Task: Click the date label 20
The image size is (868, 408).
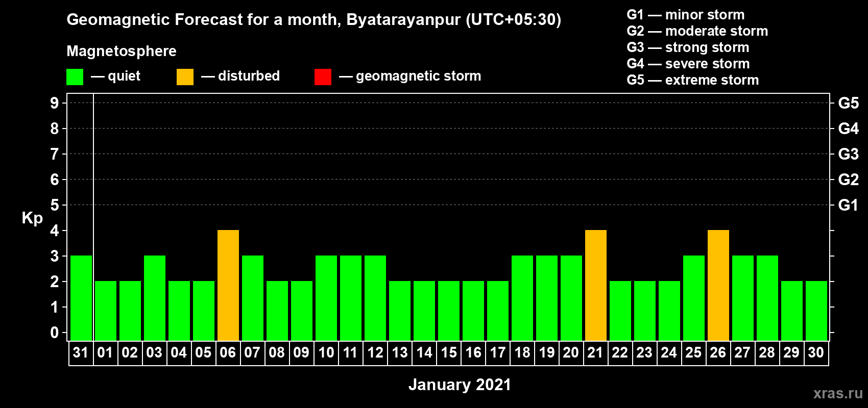Action: (571, 353)
